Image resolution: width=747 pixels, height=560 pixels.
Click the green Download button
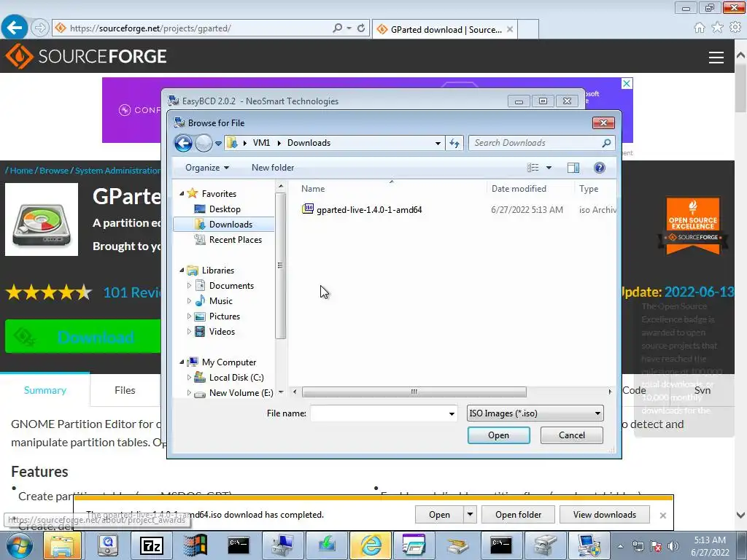point(82,337)
